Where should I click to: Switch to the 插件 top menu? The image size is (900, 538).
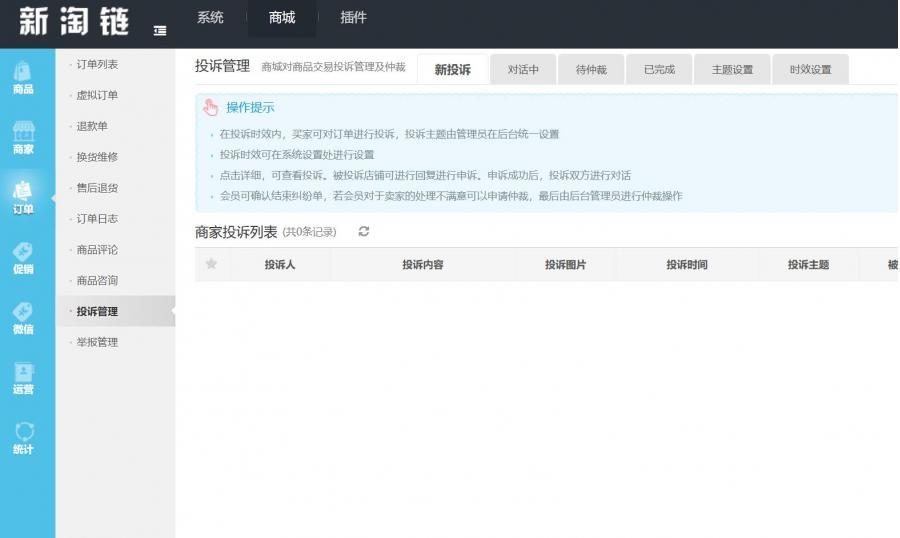353,18
